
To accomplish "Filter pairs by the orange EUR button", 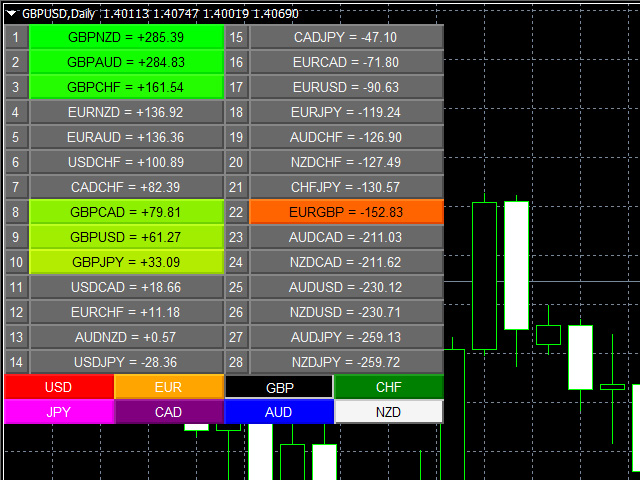I will 169,387.
